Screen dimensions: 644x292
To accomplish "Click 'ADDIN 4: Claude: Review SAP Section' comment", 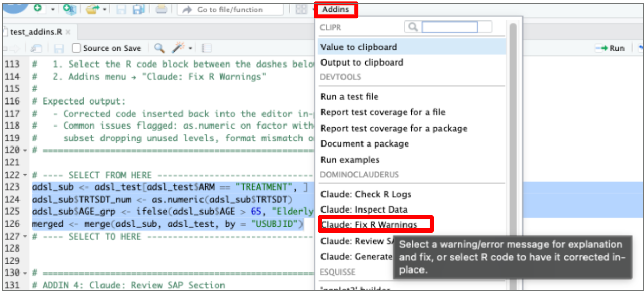I will click(x=128, y=286).
